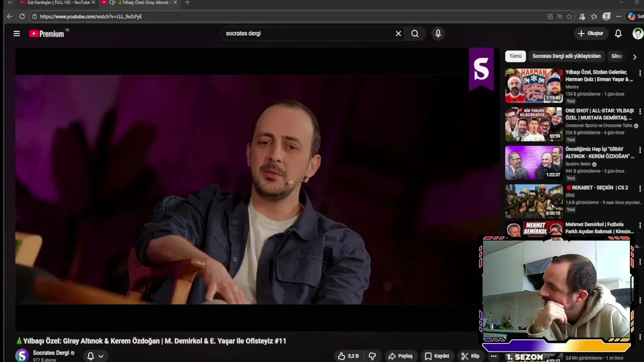
Task: Open the Copilot icon in browser toolbar
Action: [x=631, y=17]
